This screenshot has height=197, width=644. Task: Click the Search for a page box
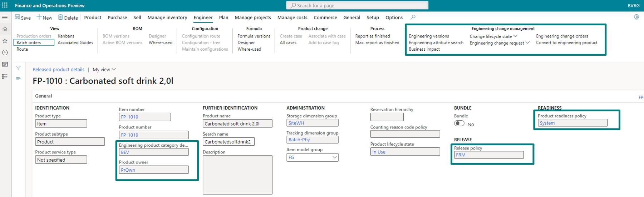click(x=357, y=5)
